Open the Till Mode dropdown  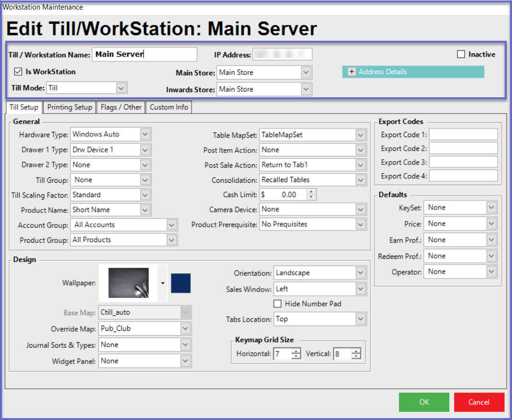[x=121, y=88]
